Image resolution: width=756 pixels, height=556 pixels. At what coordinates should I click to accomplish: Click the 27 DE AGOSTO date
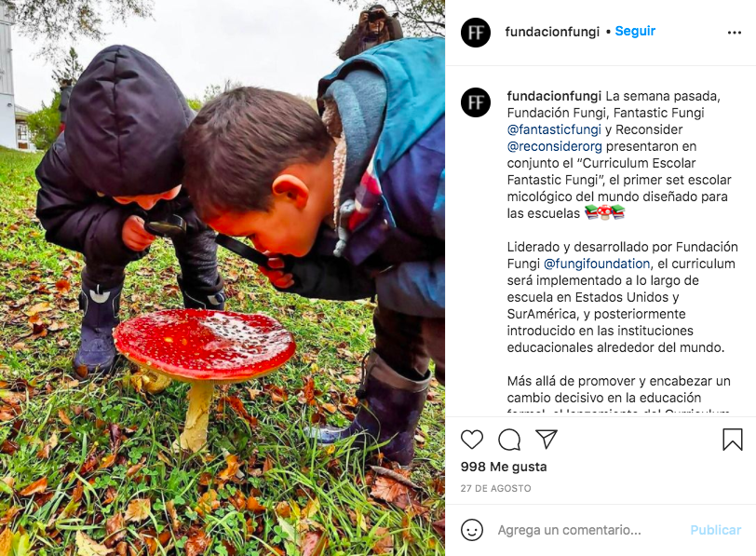click(x=495, y=488)
